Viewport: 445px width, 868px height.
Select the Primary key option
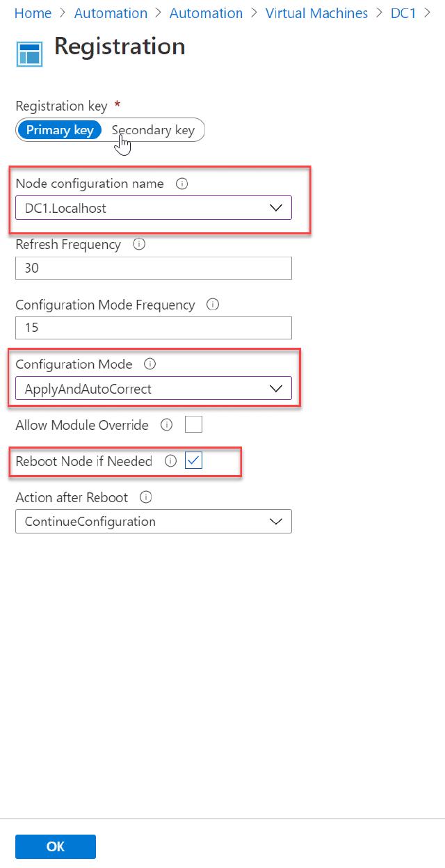tap(60, 130)
